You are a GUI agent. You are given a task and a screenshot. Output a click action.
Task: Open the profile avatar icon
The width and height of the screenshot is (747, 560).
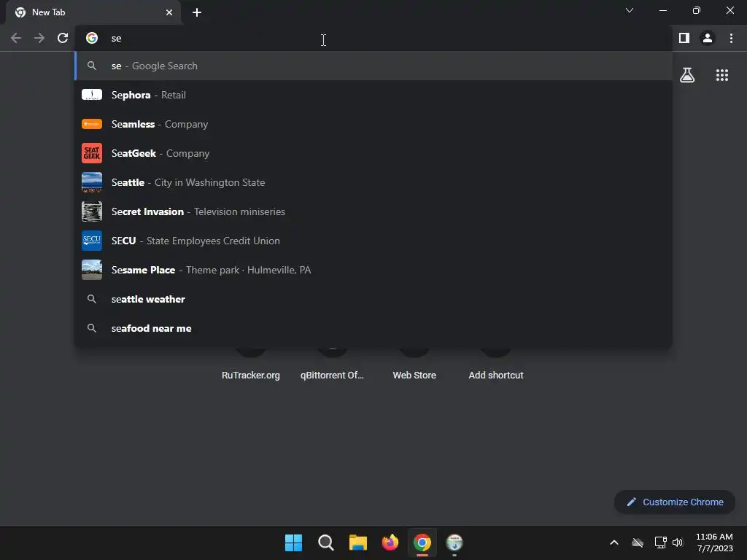[708, 38]
